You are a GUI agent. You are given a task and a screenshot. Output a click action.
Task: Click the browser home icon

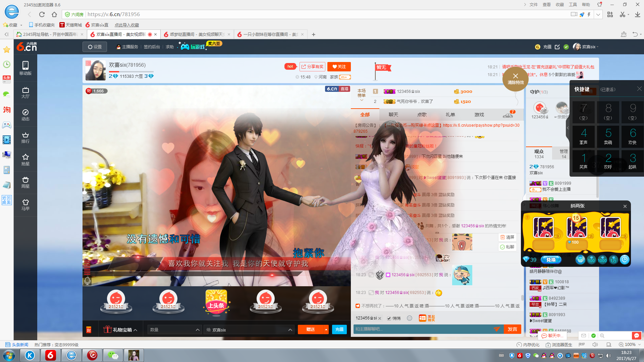54,14
